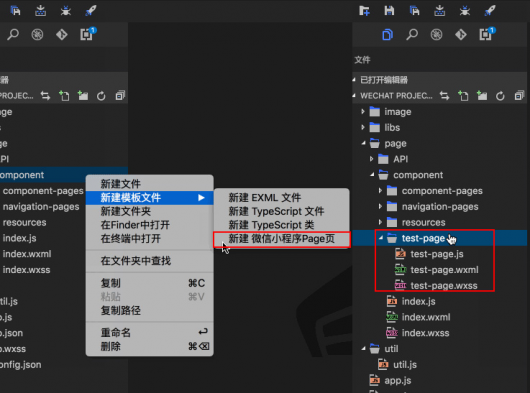Open git diamond view in left window sidebar
530x393 pixels.
click(x=62, y=34)
